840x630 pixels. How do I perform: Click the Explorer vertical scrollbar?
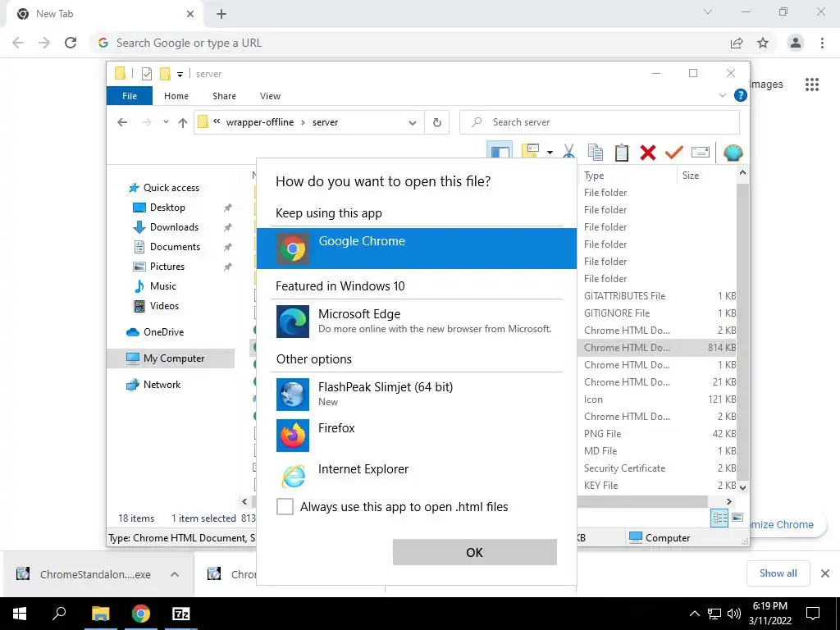click(x=742, y=331)
